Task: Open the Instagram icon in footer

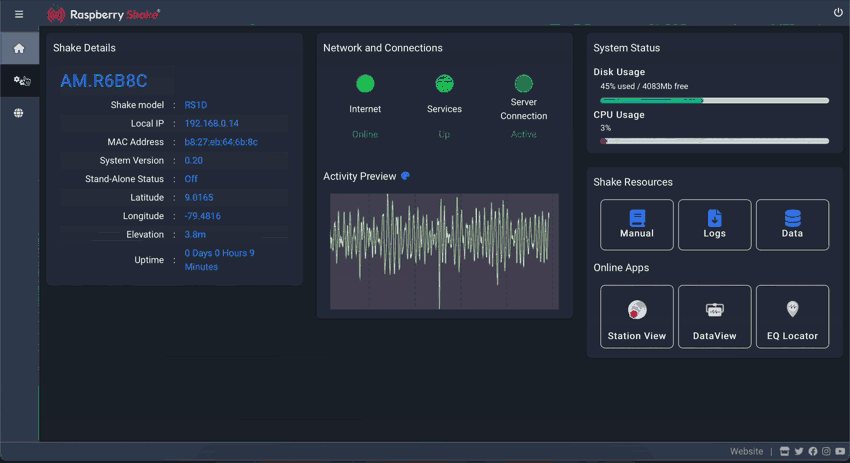Action: coord(826,451)
